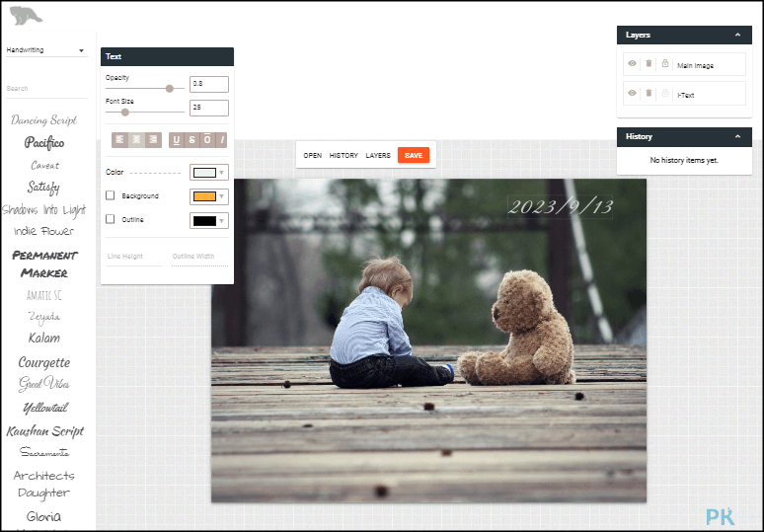Viewport: 764px width, 532px height.
Task: Click the History panel title
Action: click(639, 136)
